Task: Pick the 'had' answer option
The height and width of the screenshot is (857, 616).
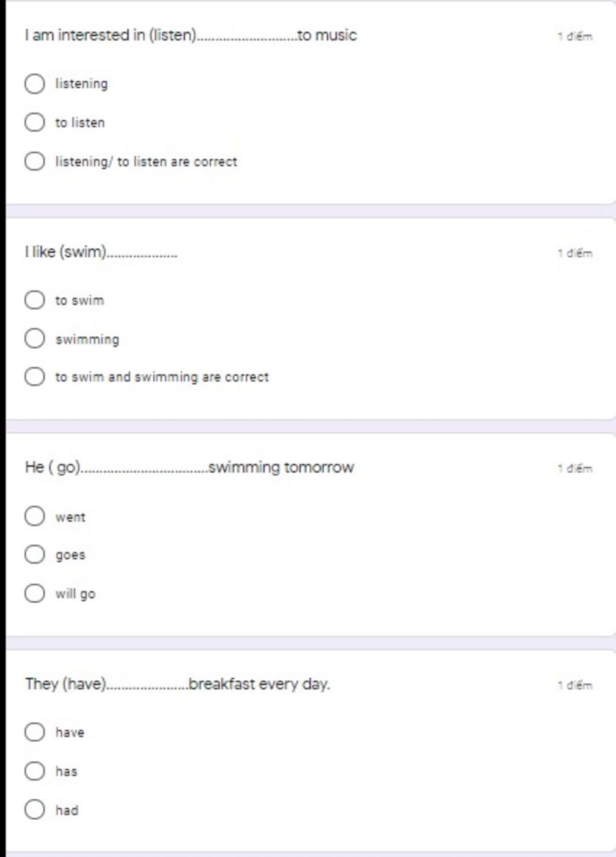Action: click(x=35, y=809)
